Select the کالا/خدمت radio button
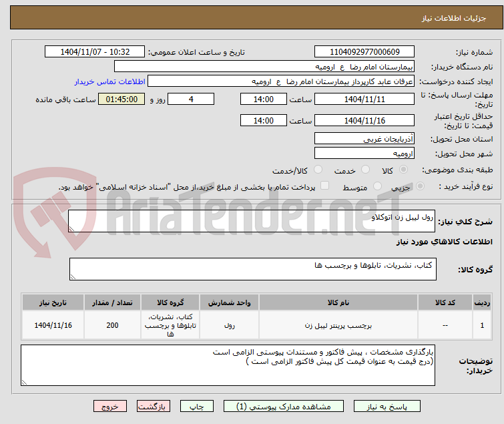The width and height of the screenshot is (504, 424). coord(318,170)
